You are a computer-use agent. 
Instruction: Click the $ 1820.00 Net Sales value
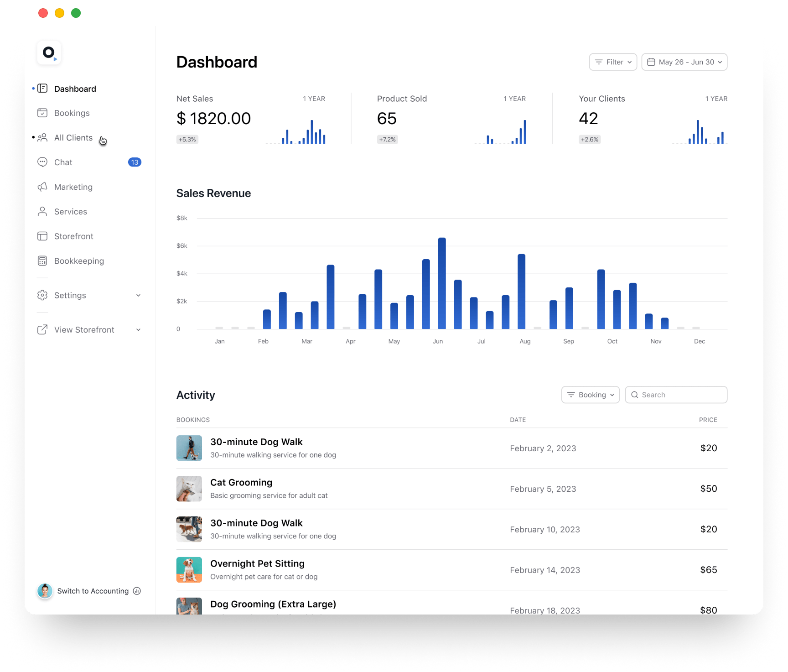pyautogui.click(x=213, y=119)
